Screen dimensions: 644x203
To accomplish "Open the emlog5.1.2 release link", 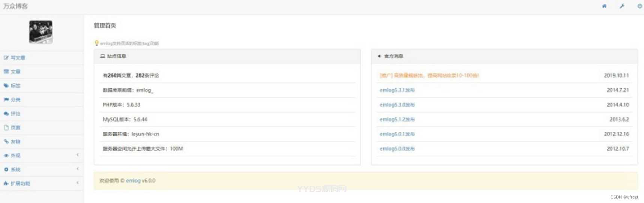I will (x=397, y=119).
